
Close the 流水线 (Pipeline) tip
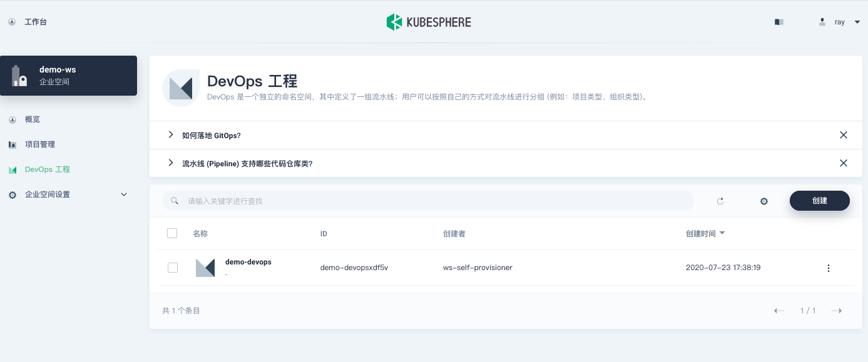844,163
